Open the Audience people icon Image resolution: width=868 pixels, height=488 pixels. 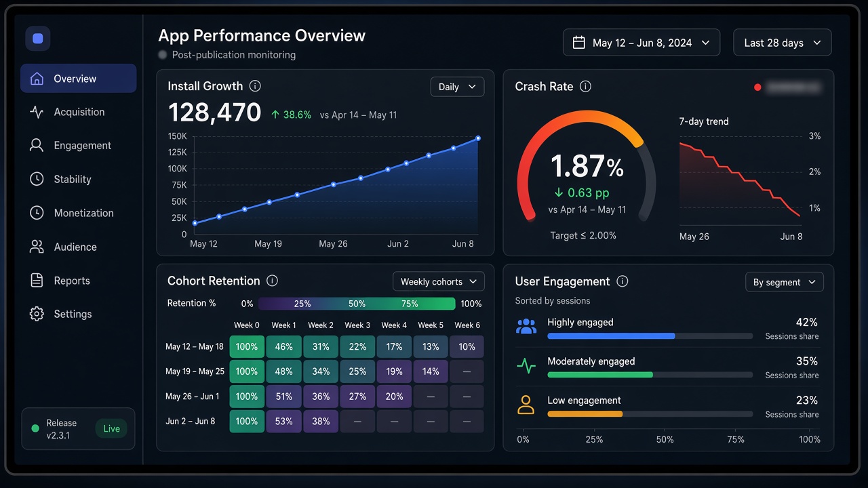pyautogui.click(x=37, y=247)
